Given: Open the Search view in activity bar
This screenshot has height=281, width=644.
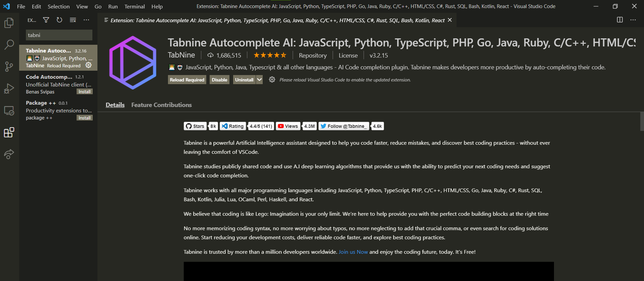Looking at the screenshot, I should (x=9, y=44).
